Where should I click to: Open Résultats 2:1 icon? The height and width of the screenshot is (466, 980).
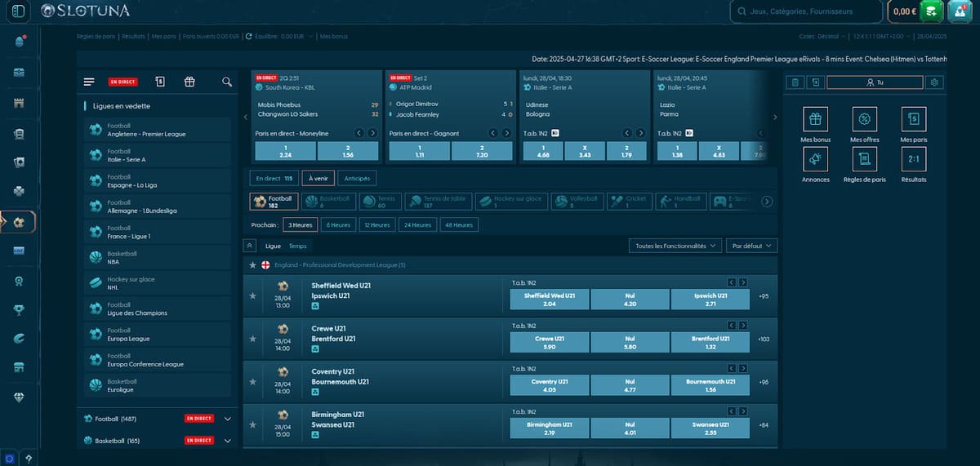pos(914,159)
